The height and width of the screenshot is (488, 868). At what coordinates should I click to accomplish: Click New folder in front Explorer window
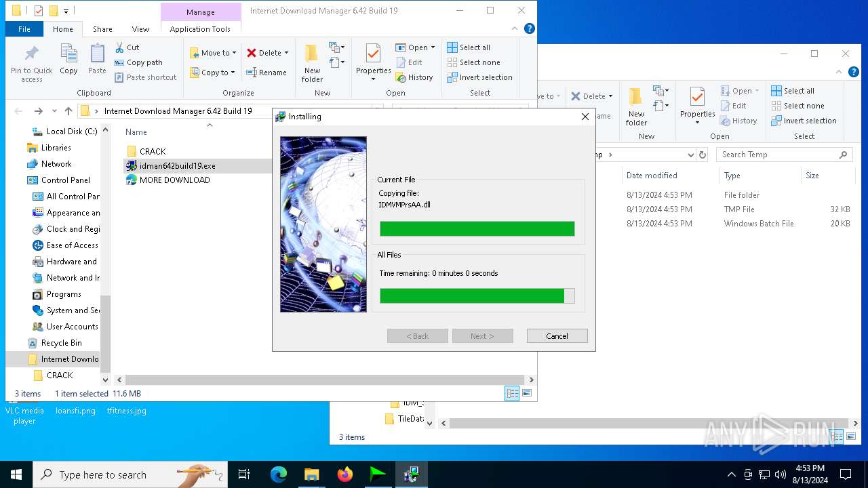coord(312,64)
